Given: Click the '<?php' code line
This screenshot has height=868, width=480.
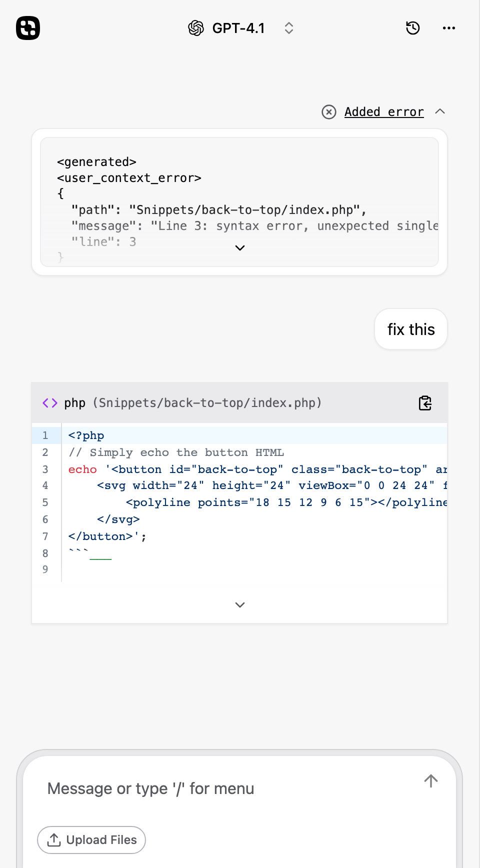Looking at the screenshot, I should [86, 435].
